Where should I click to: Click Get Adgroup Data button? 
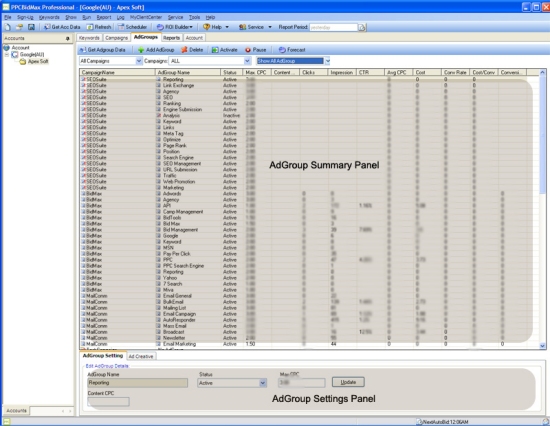(x=102, y=50)
